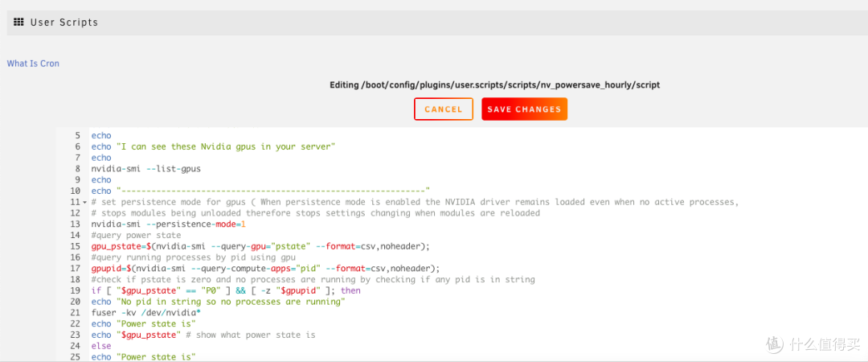This screenshot has width=868, height=362.
Task: Click the else keyword on line 24
Action: pos(100,346)
